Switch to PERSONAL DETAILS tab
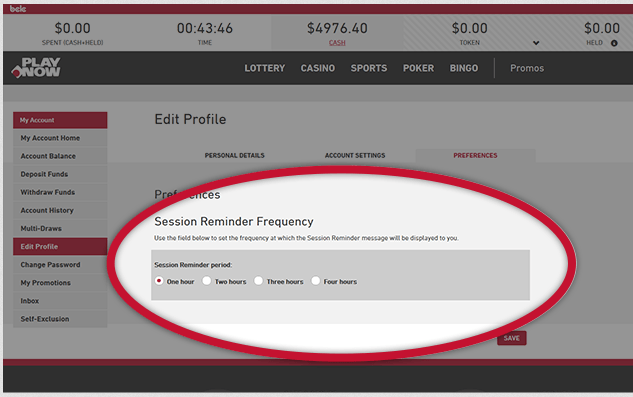 point(235,155)
